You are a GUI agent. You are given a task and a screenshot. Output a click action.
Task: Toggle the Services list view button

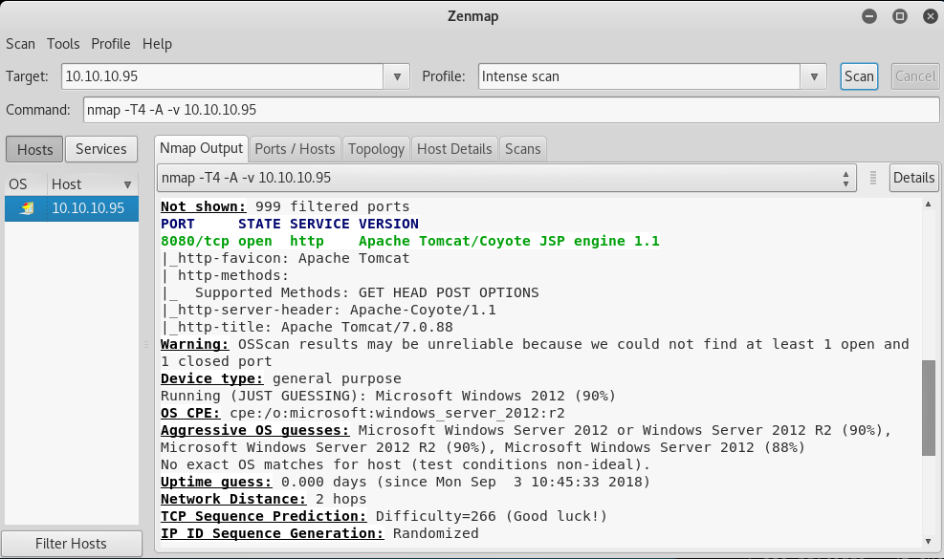[x=101, y=149]
